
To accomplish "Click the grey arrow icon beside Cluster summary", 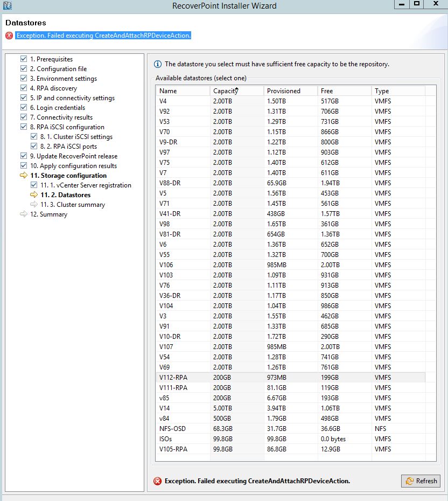I will [x=34, y=204].
